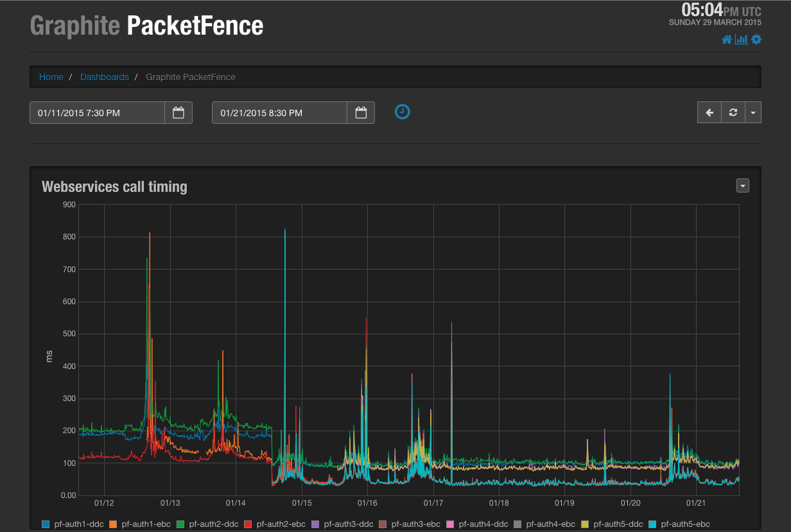Image resolution: width=791 pixels, height=532 pixels.
Task: Click the pf-auth4-ebc gray legend swatch
Action: [x=517, y=524]
